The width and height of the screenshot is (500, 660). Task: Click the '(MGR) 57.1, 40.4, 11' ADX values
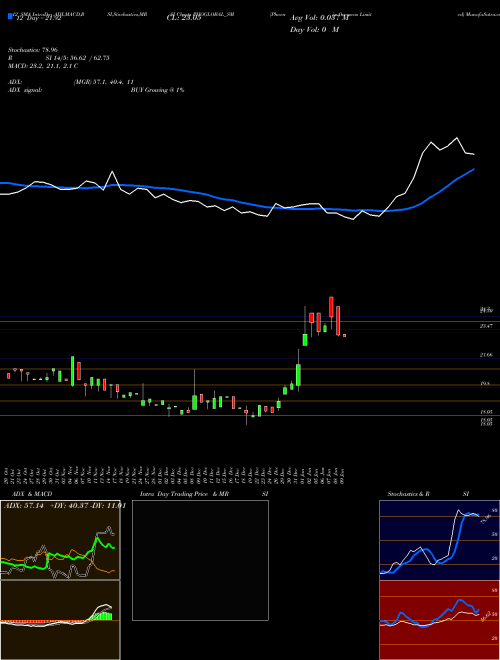click(104, 82)
